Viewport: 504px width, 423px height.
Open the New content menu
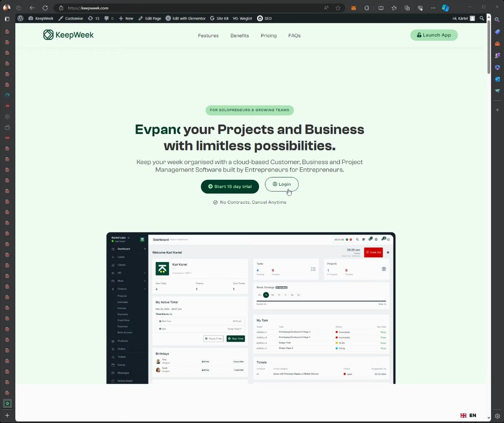(126, 18)
